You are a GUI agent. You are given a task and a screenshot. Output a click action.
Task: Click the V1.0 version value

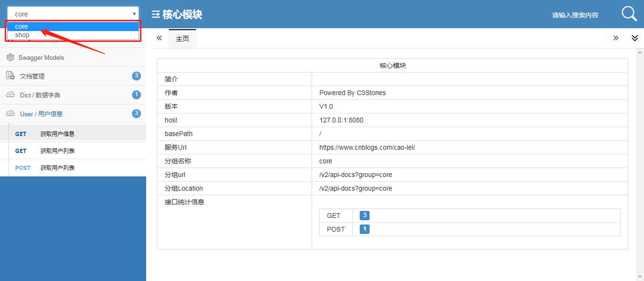coord(326,106)
